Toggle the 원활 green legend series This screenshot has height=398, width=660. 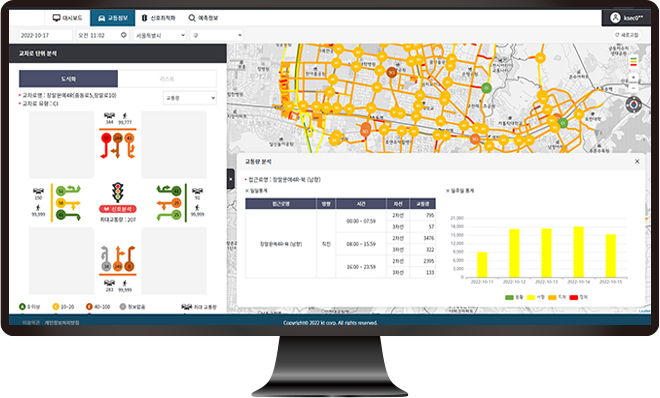[514, 297]
